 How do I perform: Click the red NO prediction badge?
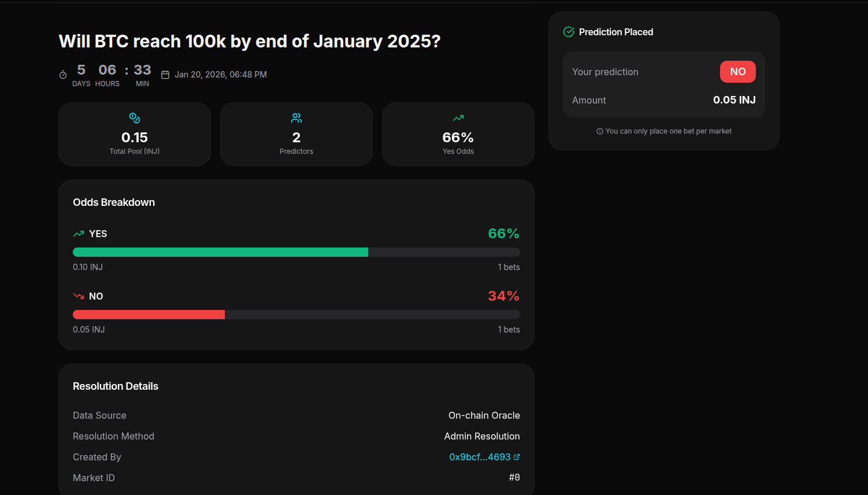pos(737,72)
